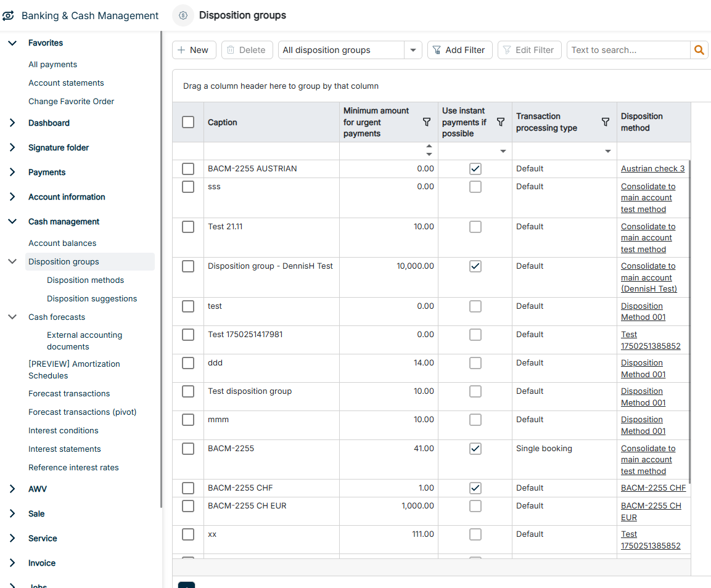This screenshot has width=711, height=588.
Task: Select the sss row checkbox
Action: pyautogui.click(x=187, y=187)
